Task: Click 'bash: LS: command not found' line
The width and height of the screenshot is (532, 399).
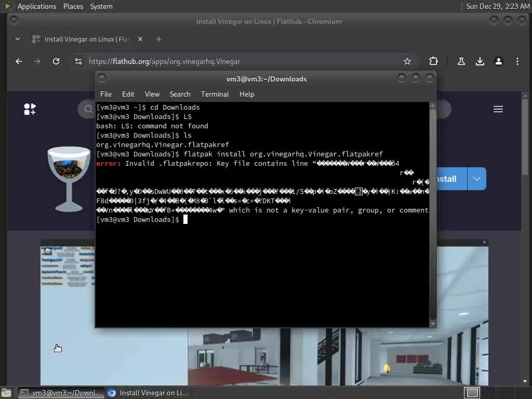Action: (x=152, y=126)
